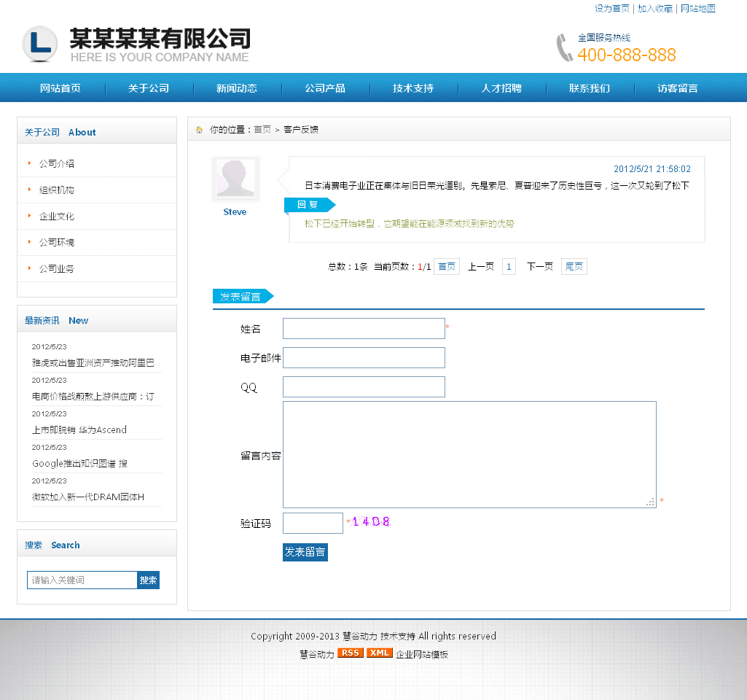The height and width of the screenshot is (700, 747).
Task: Click the breadcrumb location icon before 你的位置
Action: tap(198, 129)
